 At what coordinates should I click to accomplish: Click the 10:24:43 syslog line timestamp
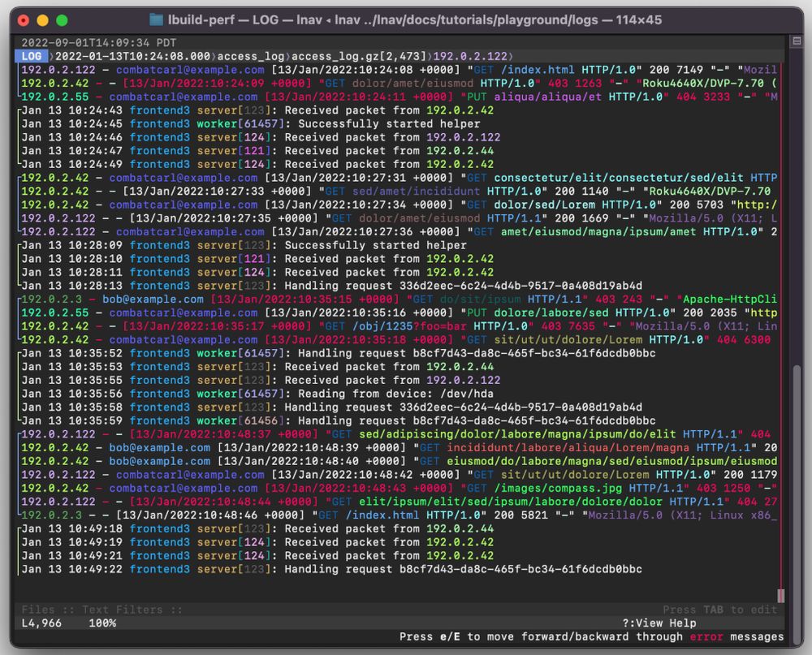click(x=72, y=110)
